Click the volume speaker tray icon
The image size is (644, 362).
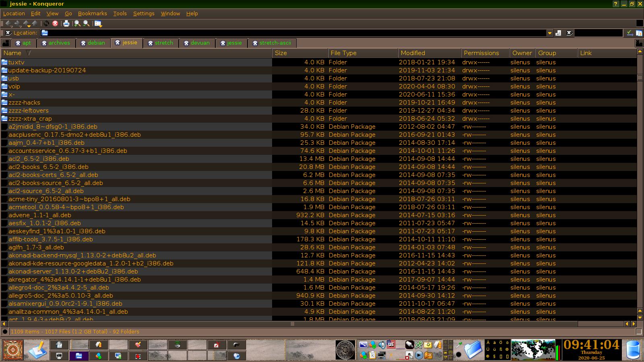[x=382, y=345]
